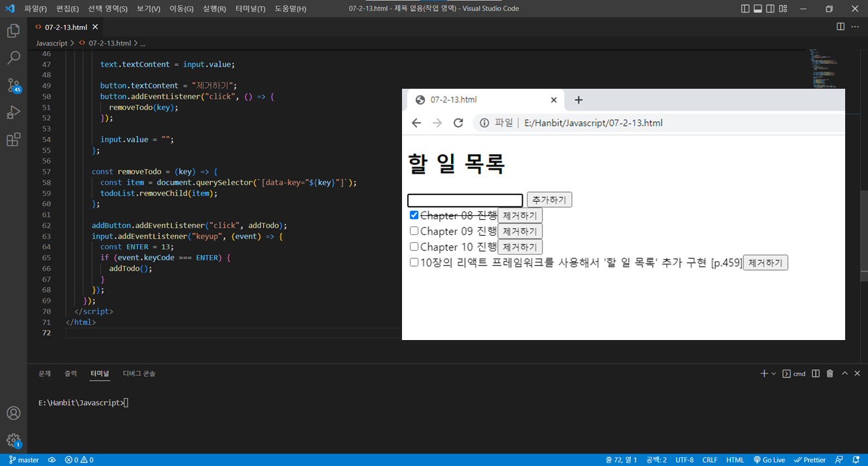The height and width of the screenshot is (466, 868).
Task: Kill terminal with trash icon
Action: click(830, 373)
